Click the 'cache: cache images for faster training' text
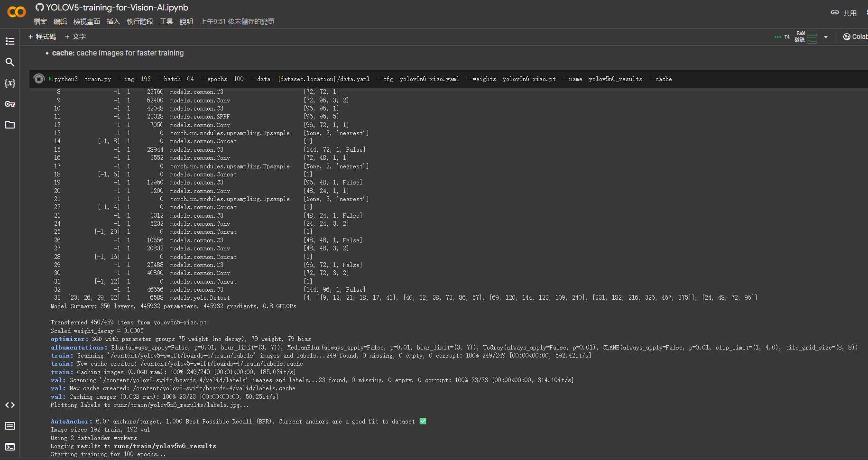Image resolution: width=868 pixels, height=460 pixels. [118, 53]
